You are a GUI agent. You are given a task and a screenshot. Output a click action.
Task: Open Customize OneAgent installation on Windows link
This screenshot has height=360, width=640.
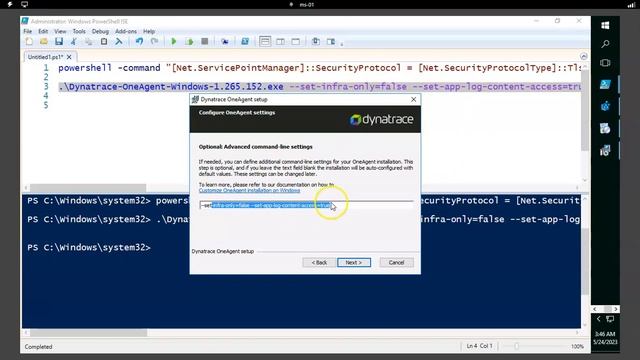click(249, 191)
